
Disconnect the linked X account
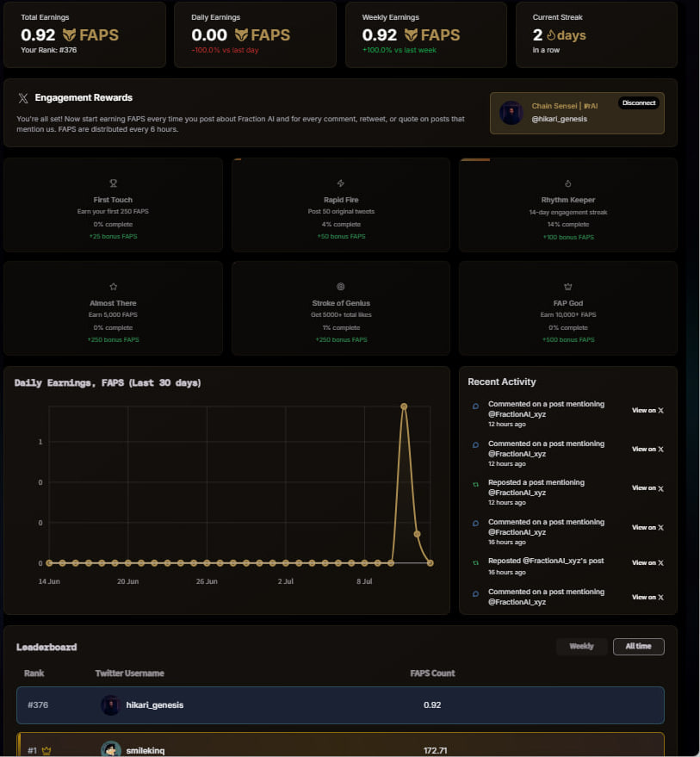[639, 102]
